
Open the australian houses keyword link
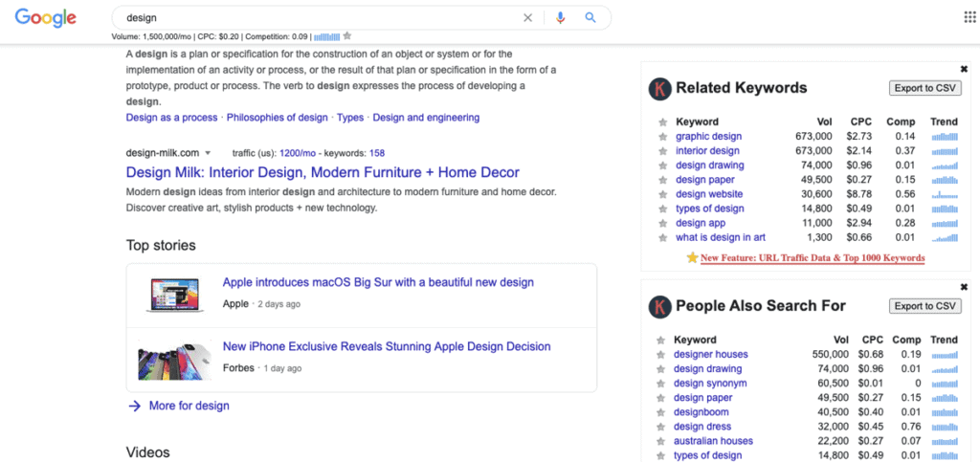tap(713, 441)
